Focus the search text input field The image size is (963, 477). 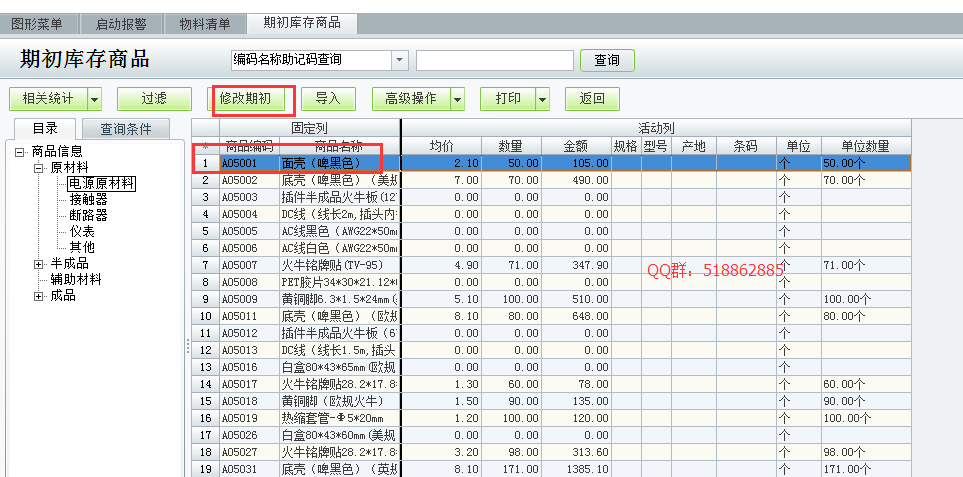pyautogui.click(x=494, y=60)
